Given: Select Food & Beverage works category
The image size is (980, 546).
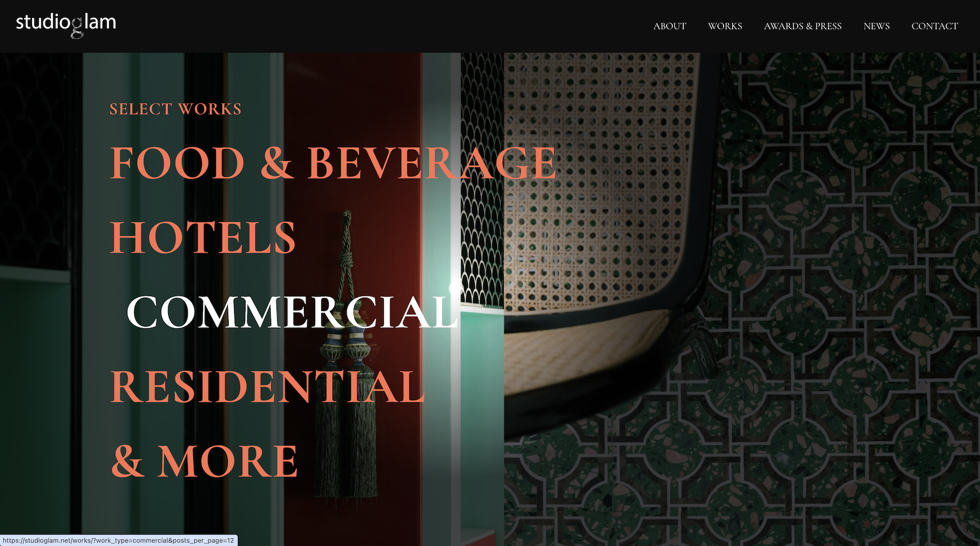Looking at the screenshot, I should coord(333,163).
